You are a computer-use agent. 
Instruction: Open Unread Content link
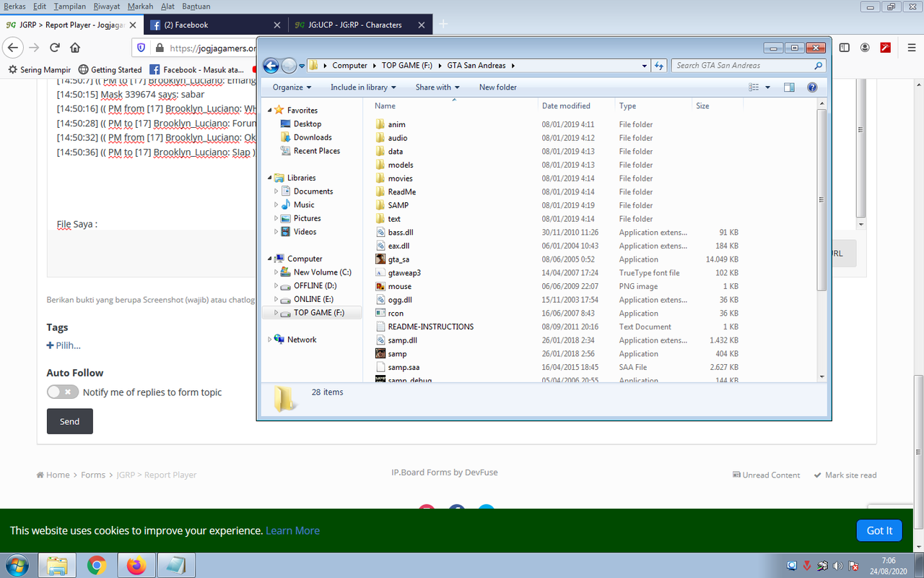[x=766, y=475]
